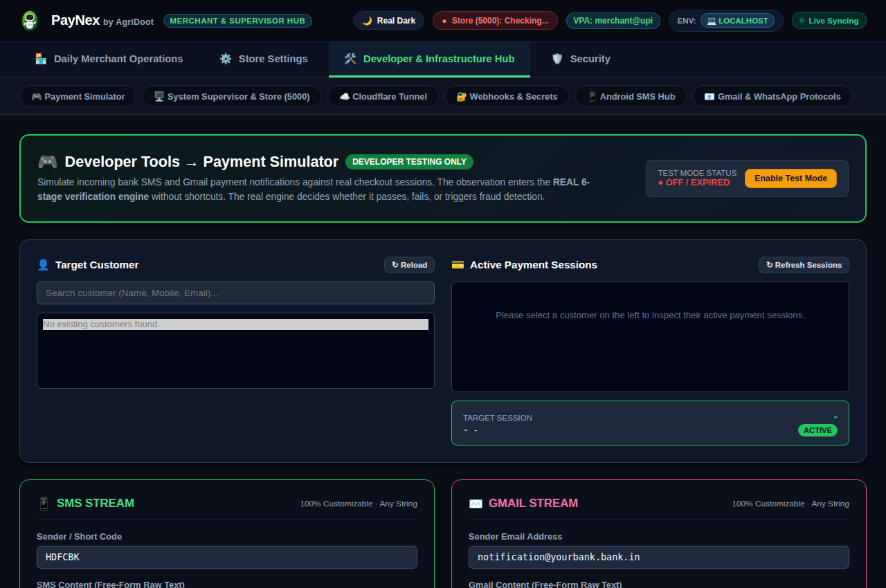
Task: Click the envelope icon beside GMAIL STREAM
Action: (x=476, y=504)
